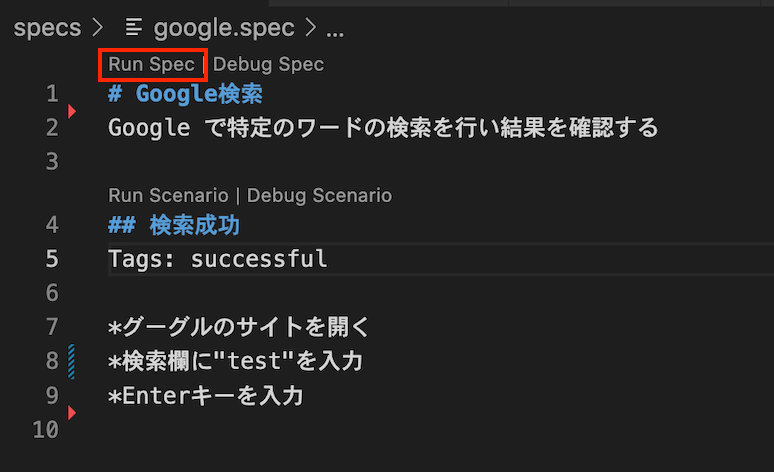
Task: Click the Tags: successful line
Action: (x=218, y=259)
